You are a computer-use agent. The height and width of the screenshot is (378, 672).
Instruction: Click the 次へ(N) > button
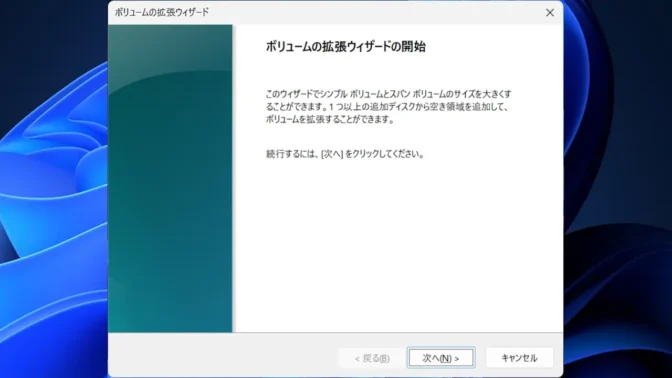pyautogui.click(x=441, y=358)
